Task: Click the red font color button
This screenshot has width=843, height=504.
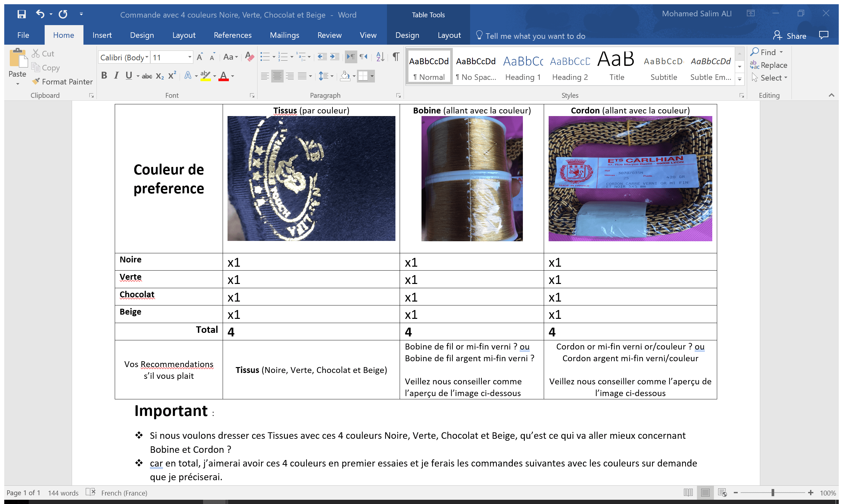Action: 223,76
